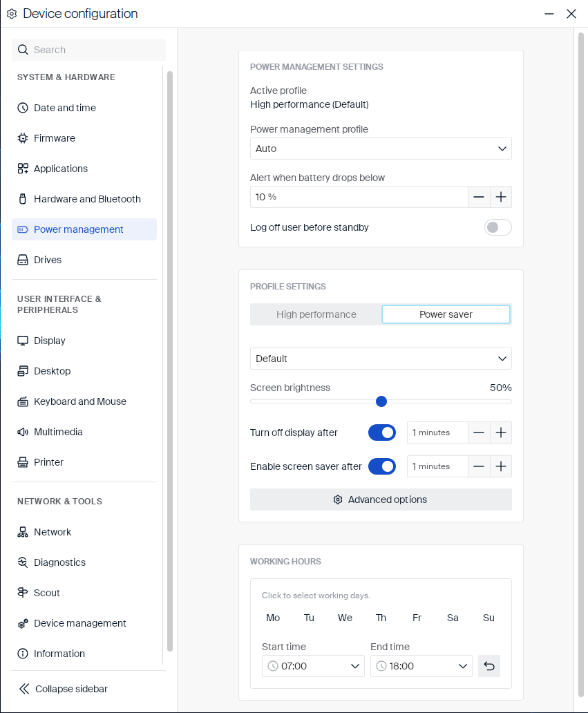Go to Keyboard and Mouse settings
The image size is (588, 713).
(x=84, y=401)
